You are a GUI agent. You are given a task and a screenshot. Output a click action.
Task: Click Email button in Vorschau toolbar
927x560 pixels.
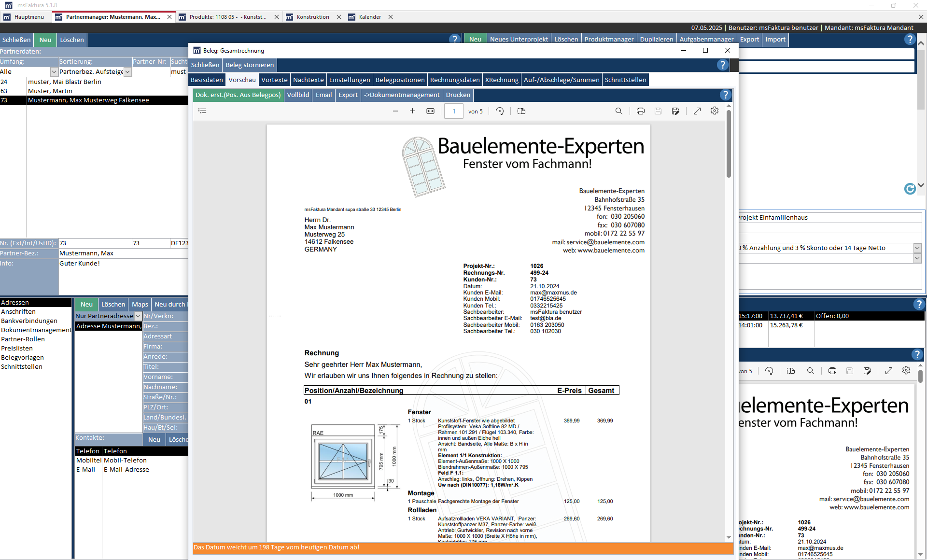click(x=323, y=95)
